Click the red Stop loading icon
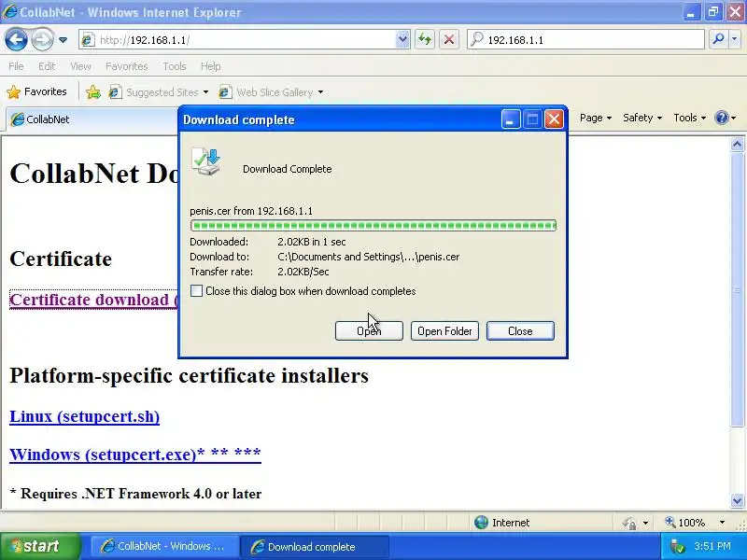747x560 pixels. pos(449,40)
